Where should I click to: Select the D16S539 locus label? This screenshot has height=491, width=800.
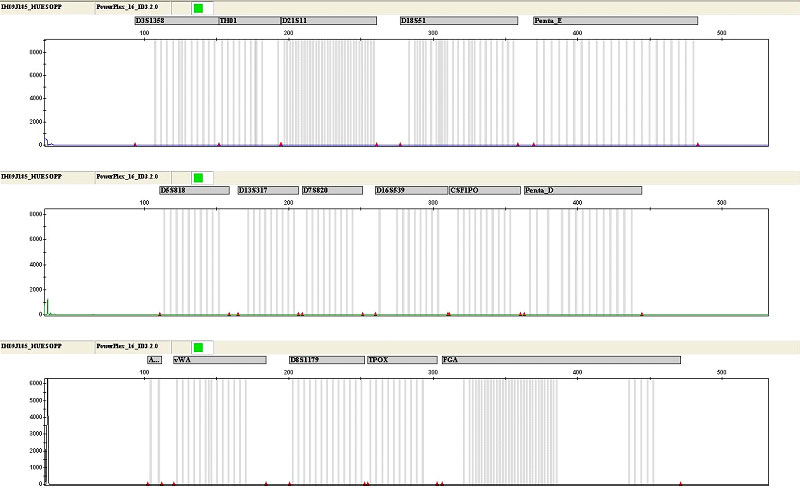click(411, 190)
